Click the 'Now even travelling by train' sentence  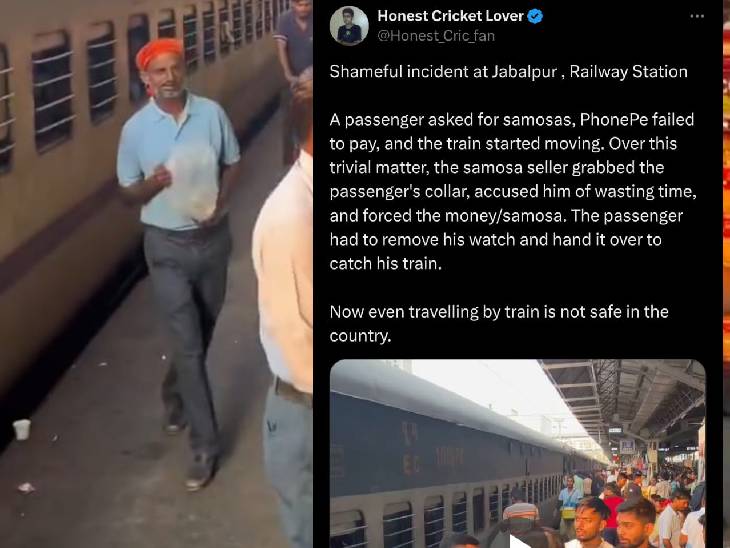pyautogui.click(x=499, y=323)
